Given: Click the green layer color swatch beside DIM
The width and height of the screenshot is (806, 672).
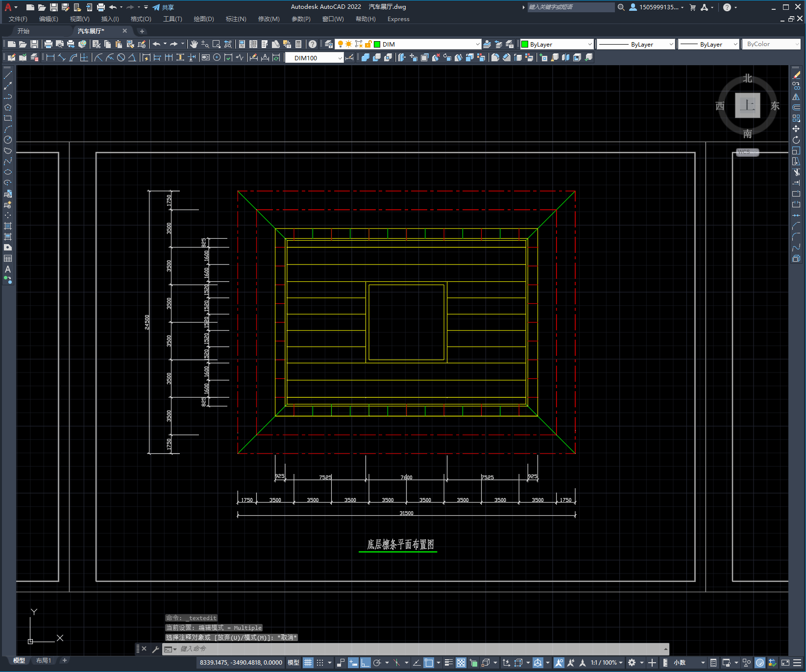Looking at the screenshot, I should [377, 44].
